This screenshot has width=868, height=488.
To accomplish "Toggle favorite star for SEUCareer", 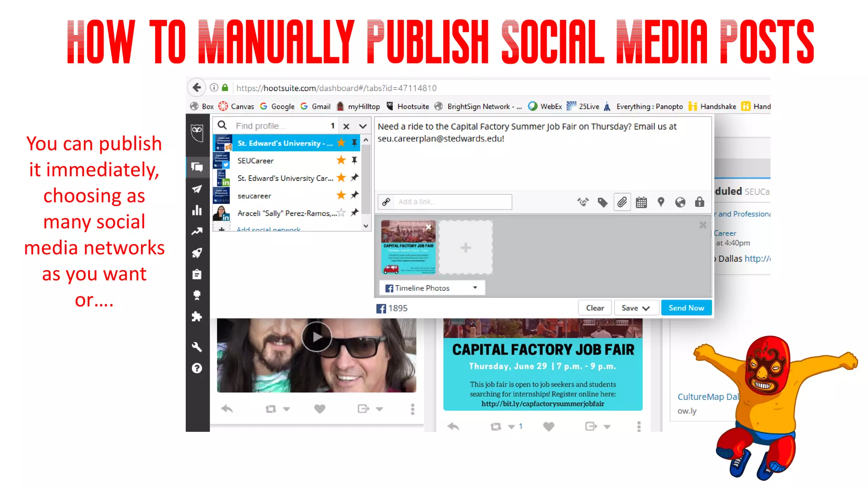I will click(341, 160).
